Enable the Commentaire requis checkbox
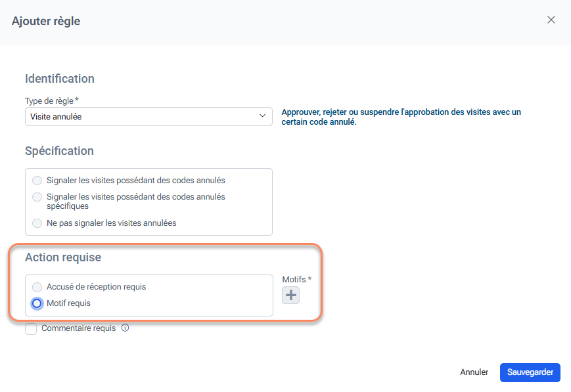The width and height of the screenshot is (571, 392). 31,329
